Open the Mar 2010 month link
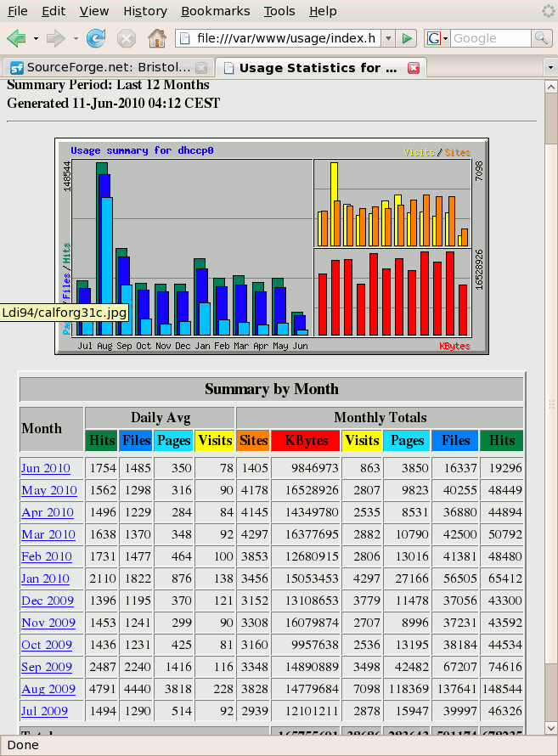Screen dimensions: 558x756 (x=48, y=535)
